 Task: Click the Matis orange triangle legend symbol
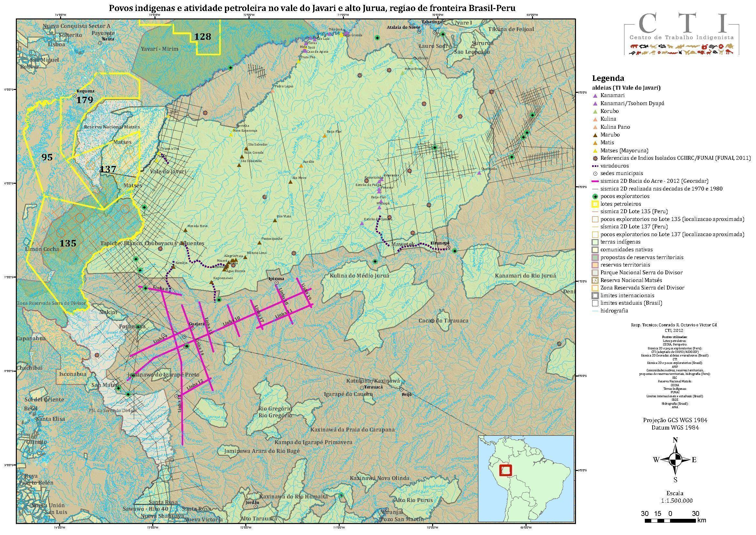(x=595, y=143)
